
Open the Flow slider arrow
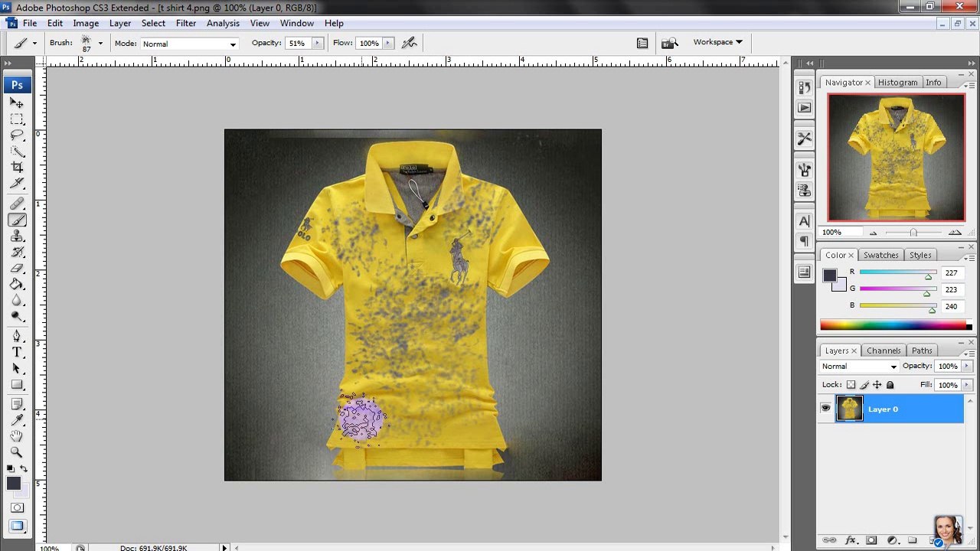388,44
